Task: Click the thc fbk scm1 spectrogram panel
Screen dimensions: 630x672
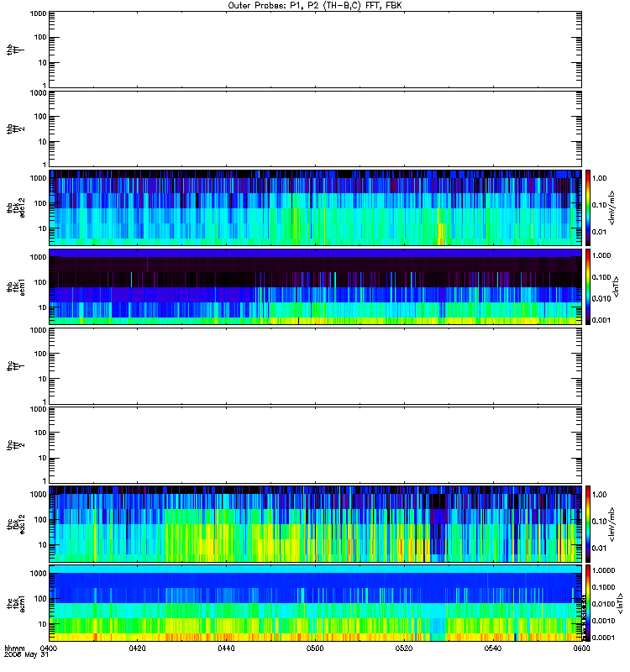Action: (x=316, y=603)
